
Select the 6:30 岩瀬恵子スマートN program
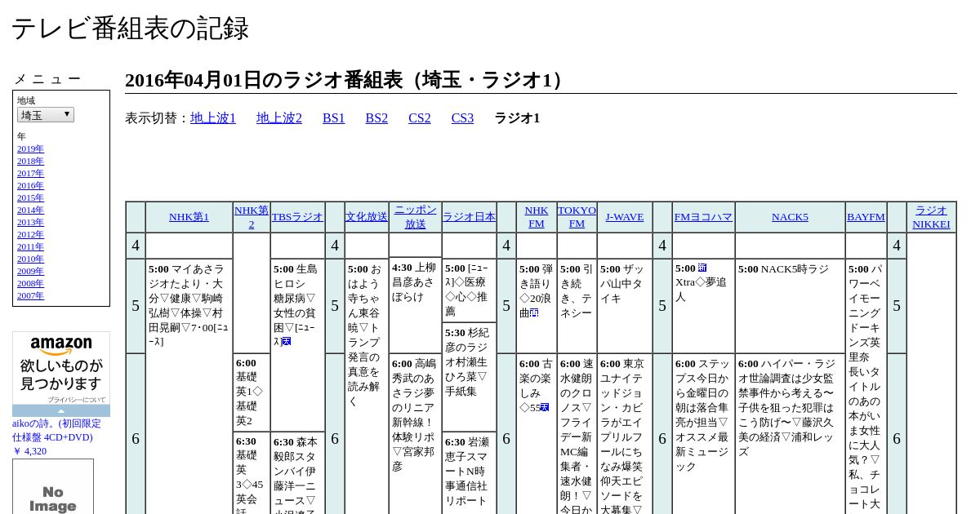469,472
